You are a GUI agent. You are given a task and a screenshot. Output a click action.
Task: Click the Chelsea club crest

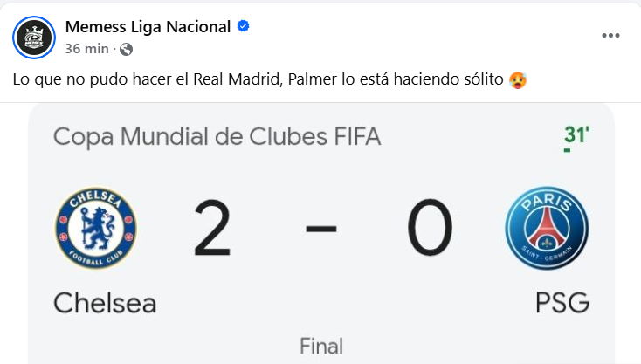pos(95,229)
